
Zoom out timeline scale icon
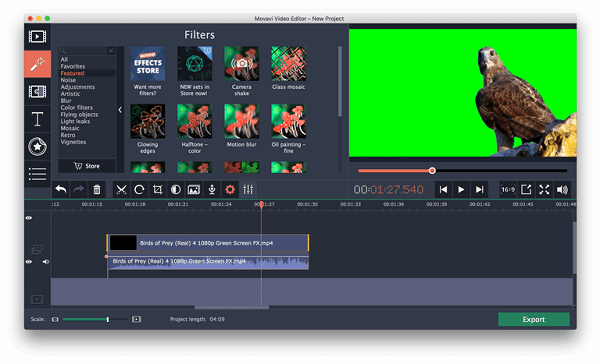pos(55,319)
